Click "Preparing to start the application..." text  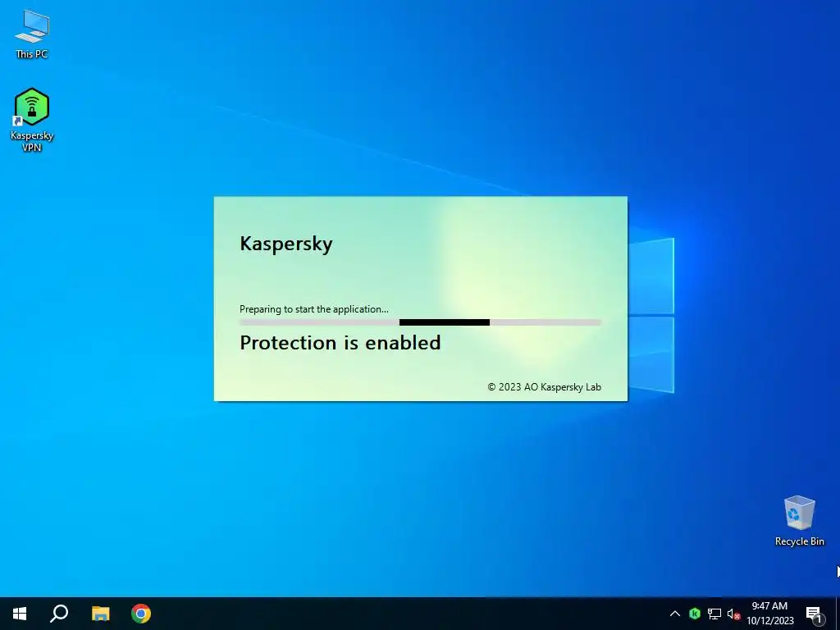coord(314,309)
